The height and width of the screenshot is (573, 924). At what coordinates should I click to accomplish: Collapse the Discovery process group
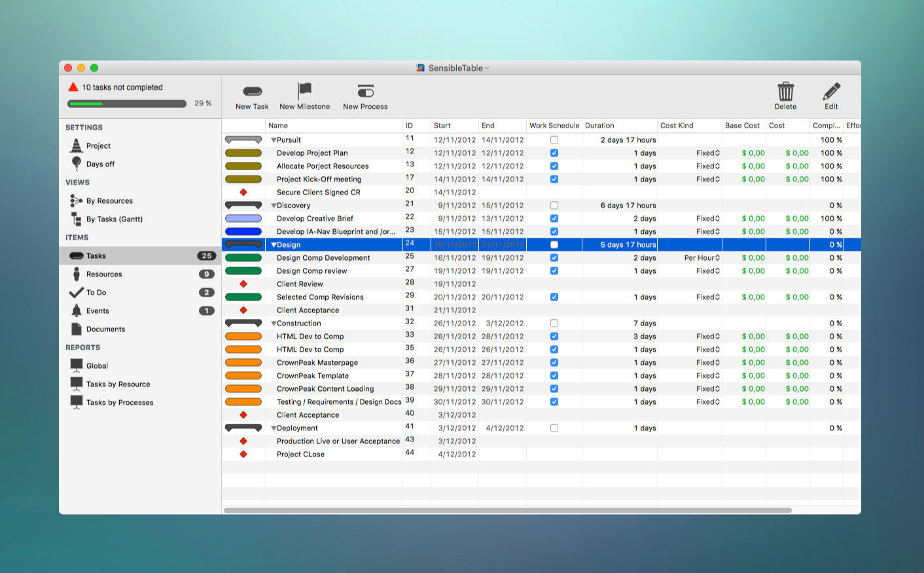coord(274,206)
